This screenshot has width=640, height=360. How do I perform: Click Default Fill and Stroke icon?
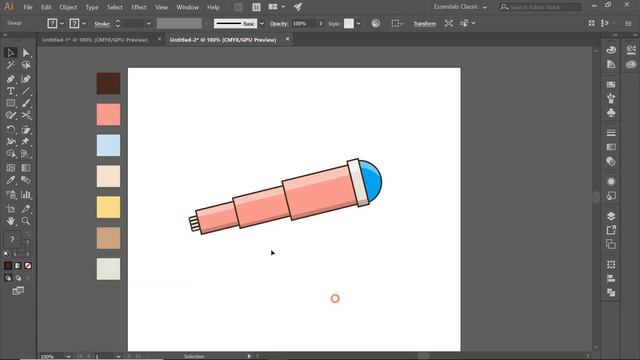click(6, 254)
